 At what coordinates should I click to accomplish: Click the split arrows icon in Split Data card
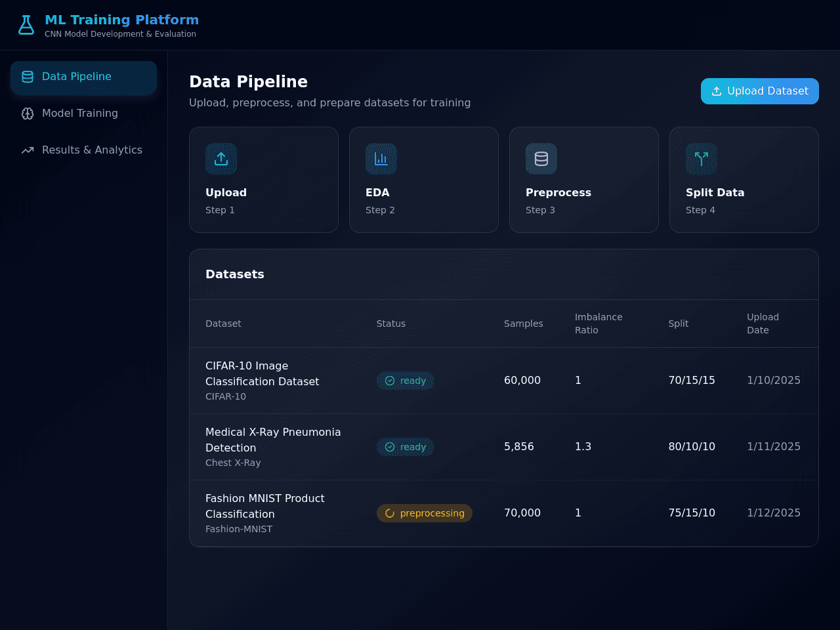point(702,159)
